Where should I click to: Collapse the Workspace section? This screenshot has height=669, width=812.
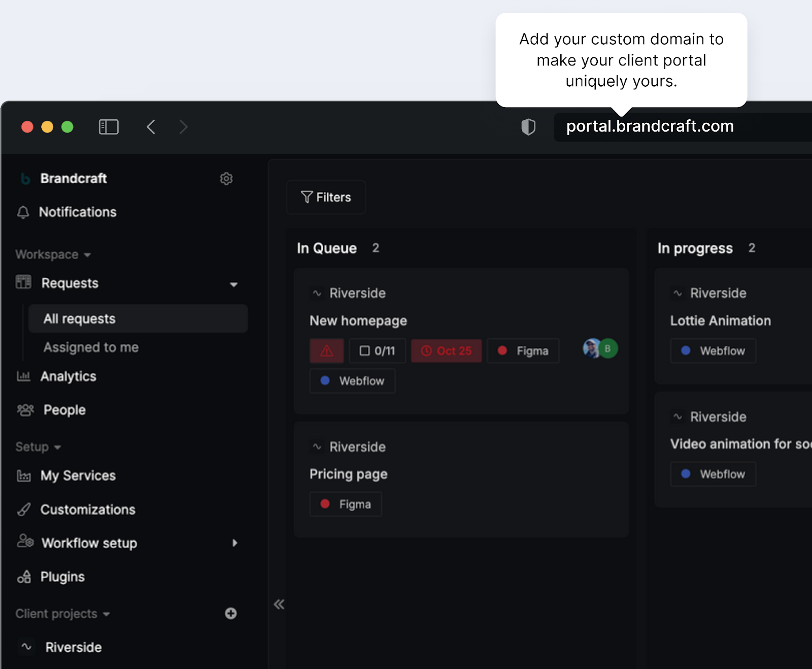87,255
